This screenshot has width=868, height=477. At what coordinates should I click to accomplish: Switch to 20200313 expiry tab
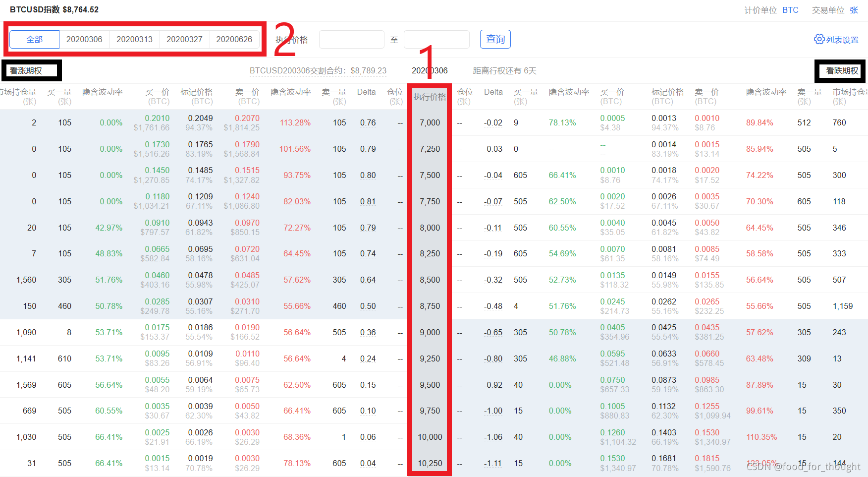tap(134, 39)
